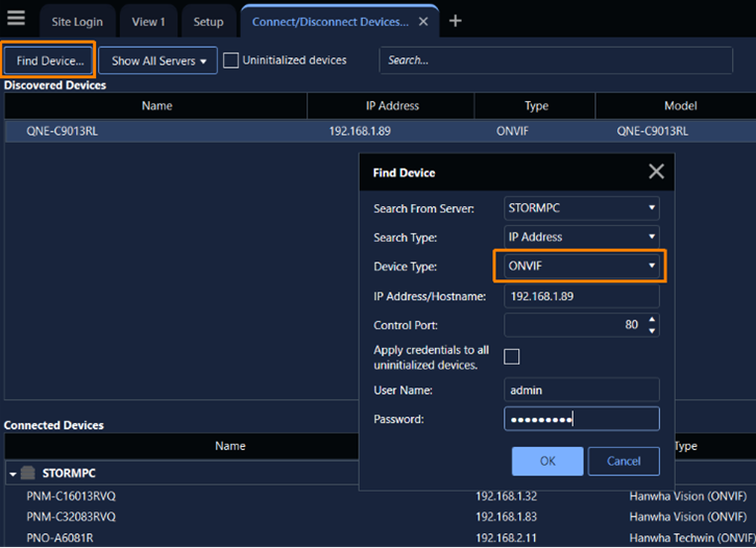This screenshot has width=756, height=548.
Task: Click the STORMPC server icon
Action: 28,473
